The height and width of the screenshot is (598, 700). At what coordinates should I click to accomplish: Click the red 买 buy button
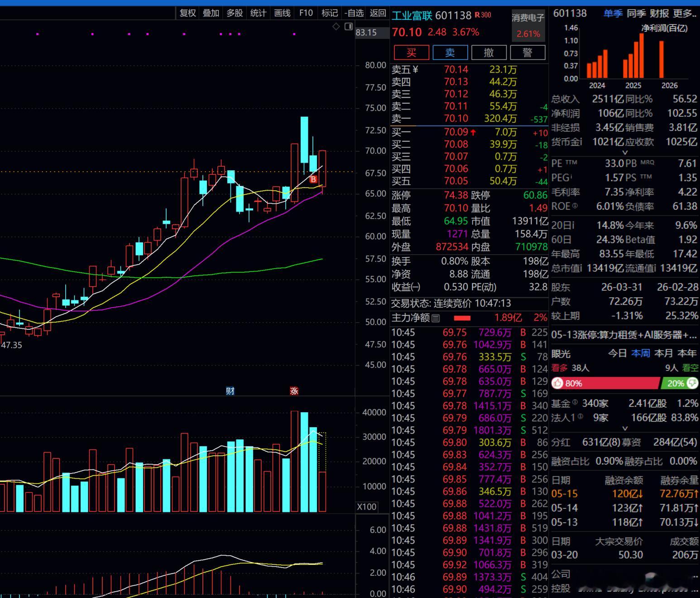tap(412, 53)
